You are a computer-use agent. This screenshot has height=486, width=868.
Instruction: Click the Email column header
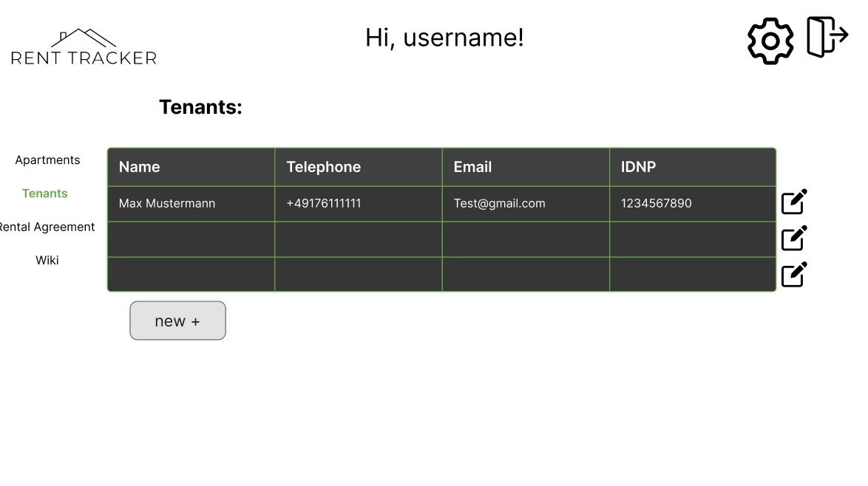(x=473, y=167)
